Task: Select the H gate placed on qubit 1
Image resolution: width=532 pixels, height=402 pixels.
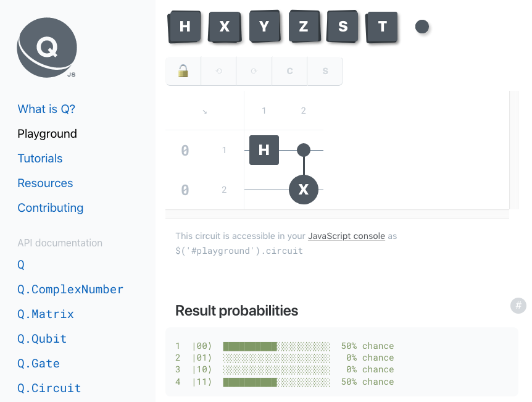Action: pyautogui.click(x=264, y=150)
